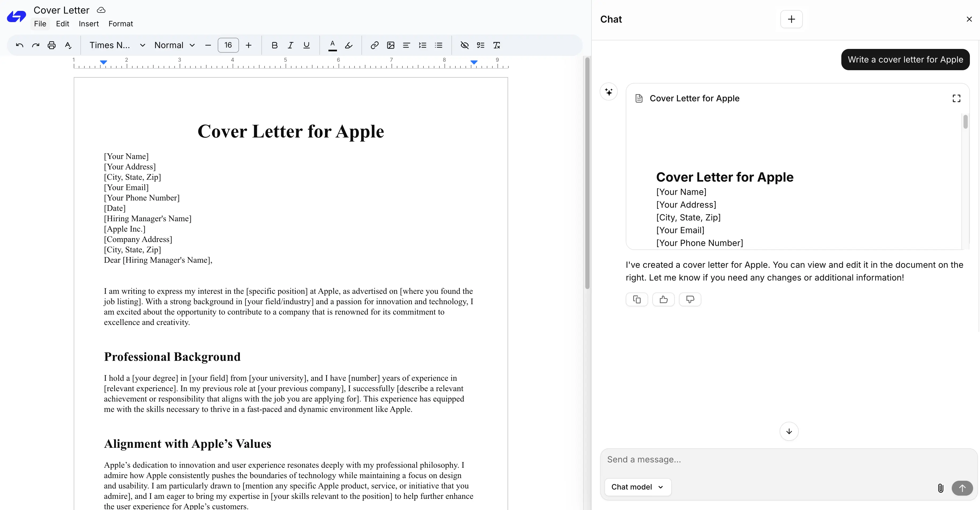Click the redo icon in toolbar
This screenshot has width=980, height=510.
[x=36, y=45]
